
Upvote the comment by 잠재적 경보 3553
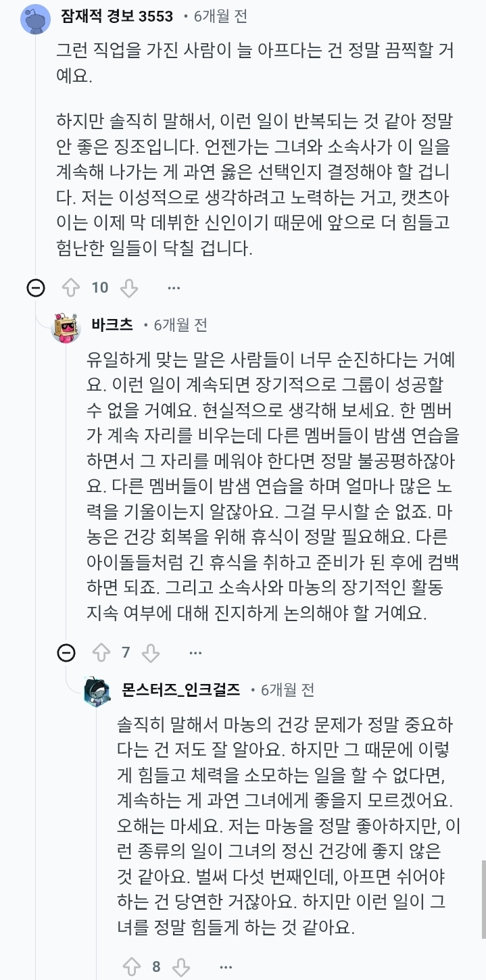click(71, 288)
